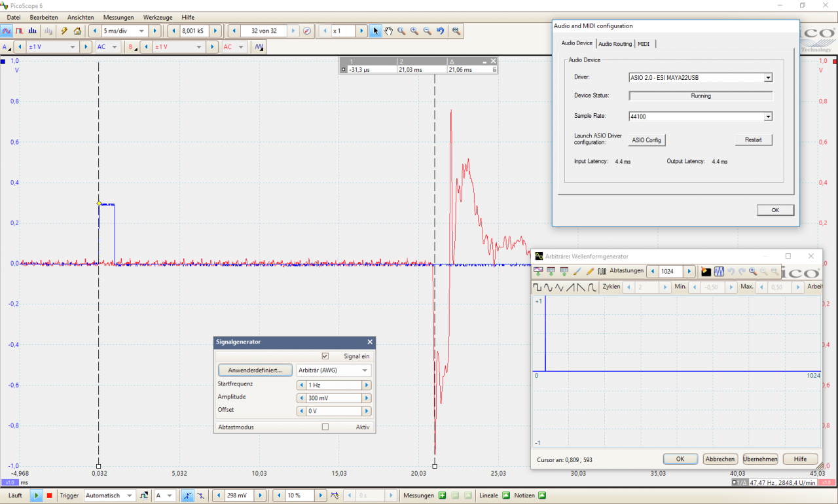The width and height of the screenshot is (838, 504).
Task: Select ramp down wave shape icon
Action: 581,287
